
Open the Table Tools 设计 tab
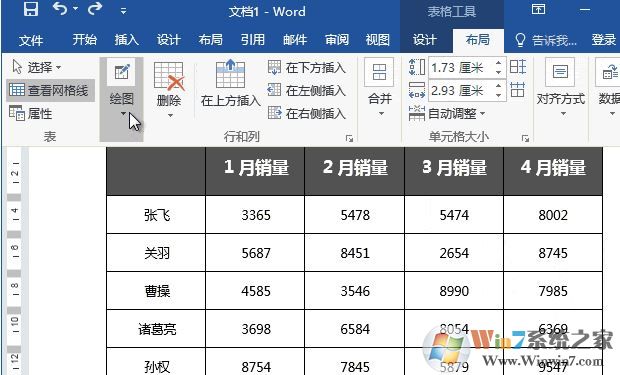coord(425,40)
